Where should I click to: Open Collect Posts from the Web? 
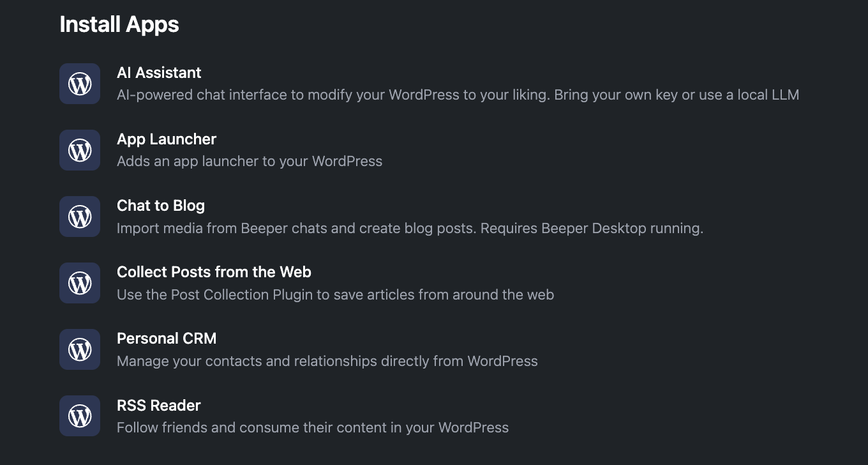coord(214,271)
